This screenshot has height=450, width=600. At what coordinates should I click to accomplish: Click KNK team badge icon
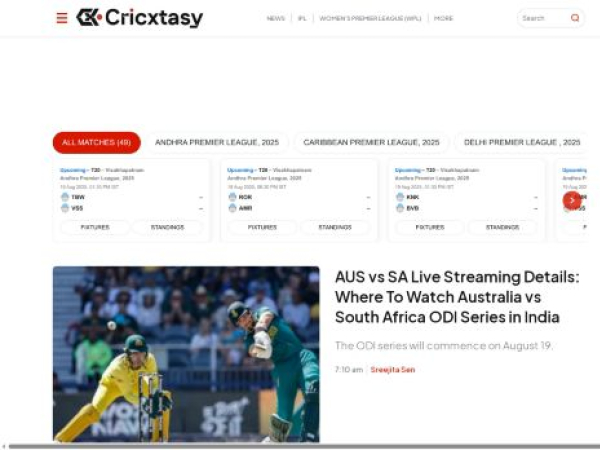[x=400, y=197]
